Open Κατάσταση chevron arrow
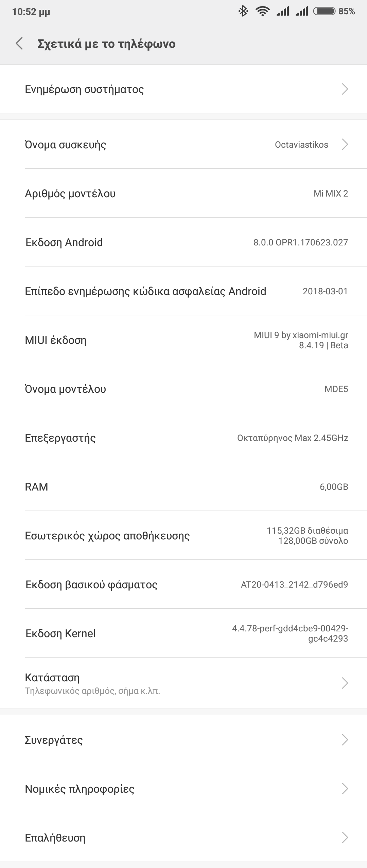Screen dimensions: 367x868 pos(345,683)
